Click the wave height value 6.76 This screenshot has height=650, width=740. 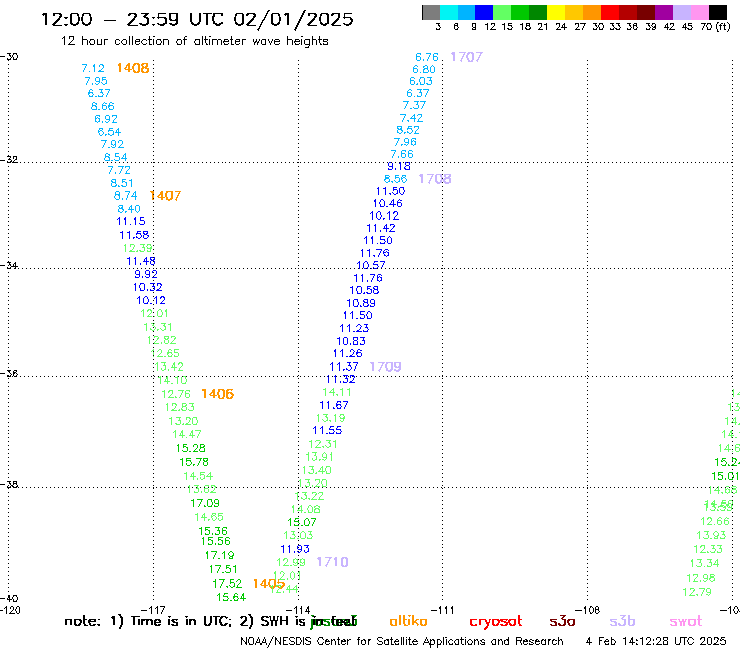point(427,57)
